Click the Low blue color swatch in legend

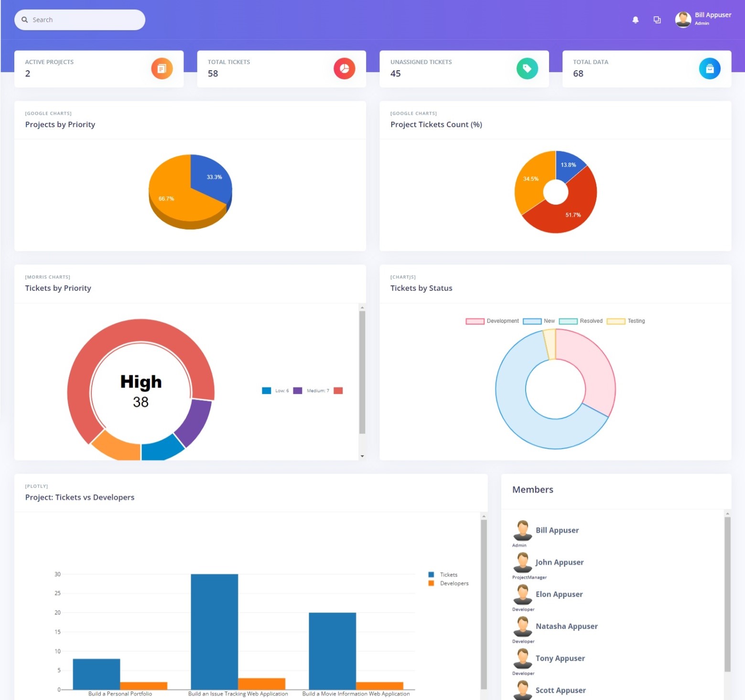266,391
